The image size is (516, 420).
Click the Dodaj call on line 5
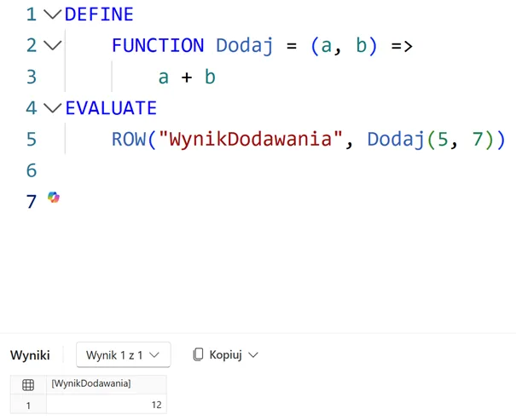[394, 139]
